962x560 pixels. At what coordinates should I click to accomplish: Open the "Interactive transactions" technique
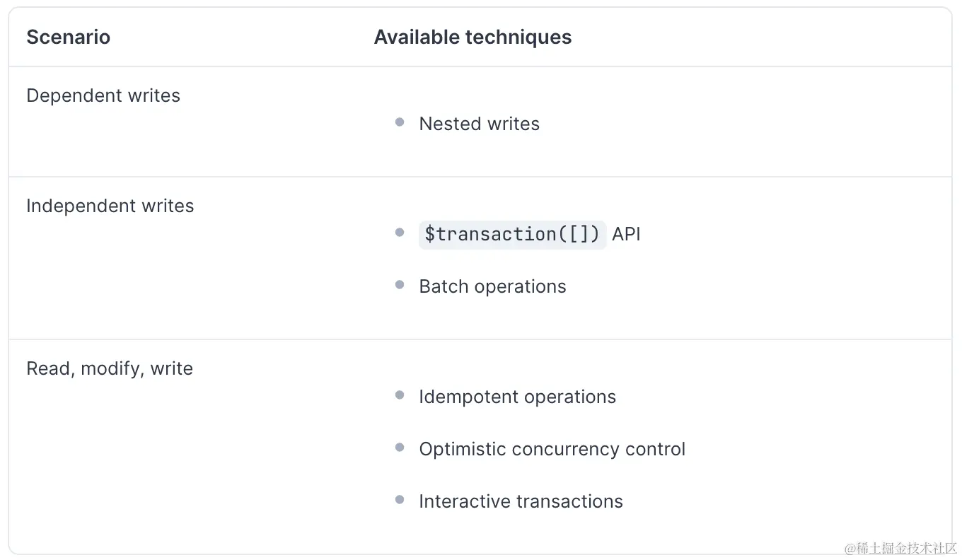(521, 501)
